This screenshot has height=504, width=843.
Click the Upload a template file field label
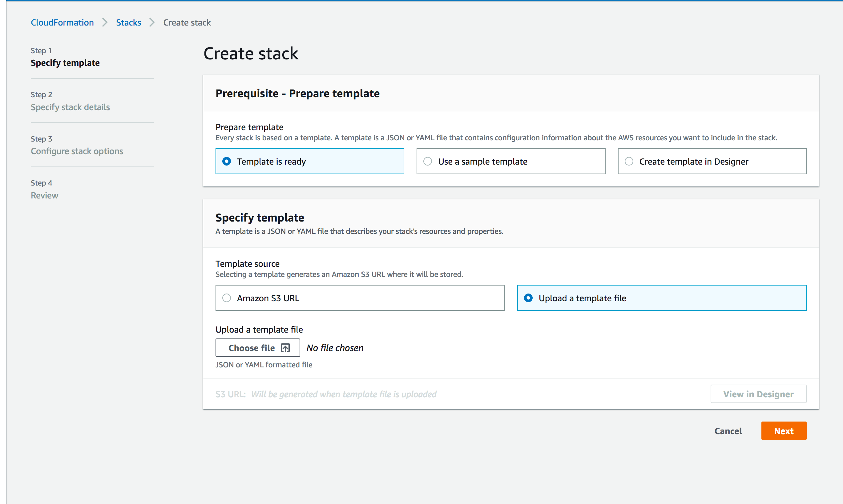[259, 330]
